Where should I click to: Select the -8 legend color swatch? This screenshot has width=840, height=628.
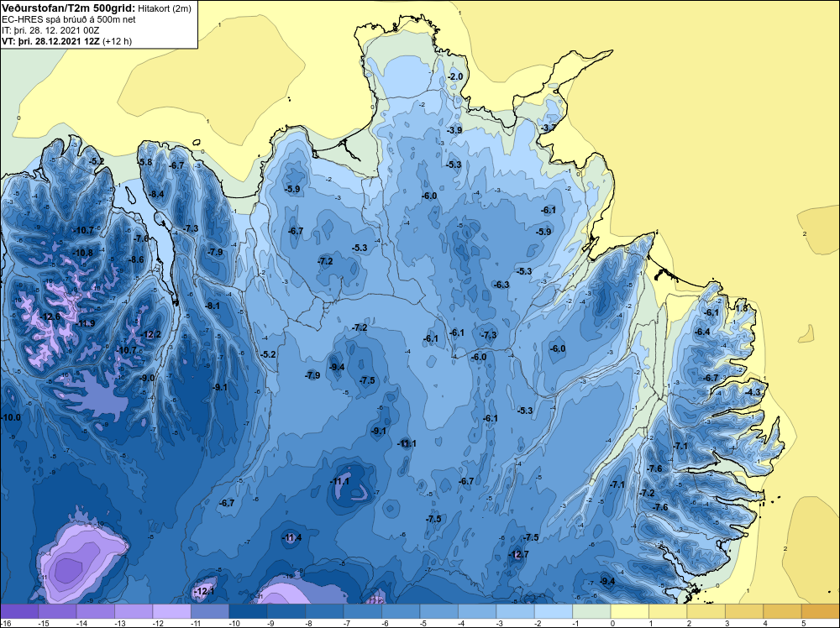click(x=324, y=611)
